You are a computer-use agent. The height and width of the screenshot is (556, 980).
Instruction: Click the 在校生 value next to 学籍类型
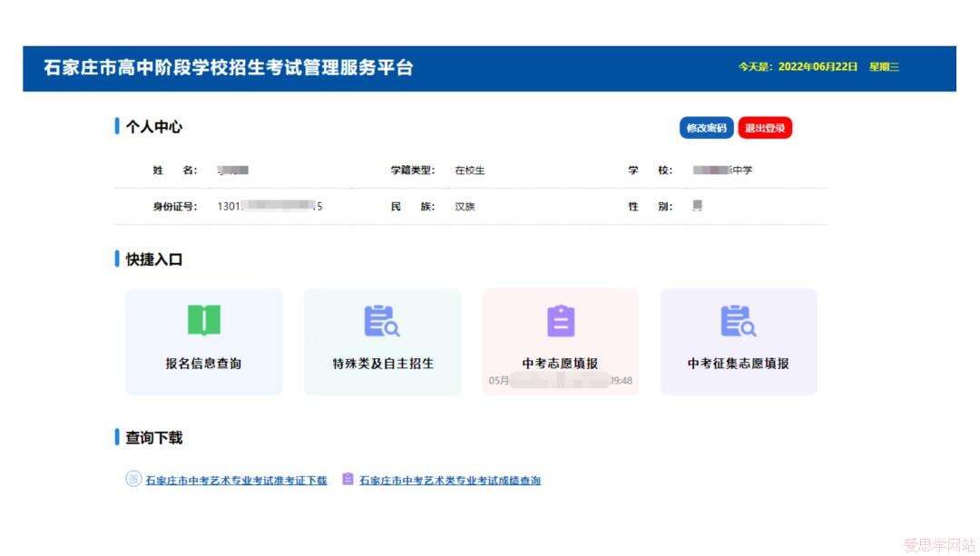click(x=469, y=171)
